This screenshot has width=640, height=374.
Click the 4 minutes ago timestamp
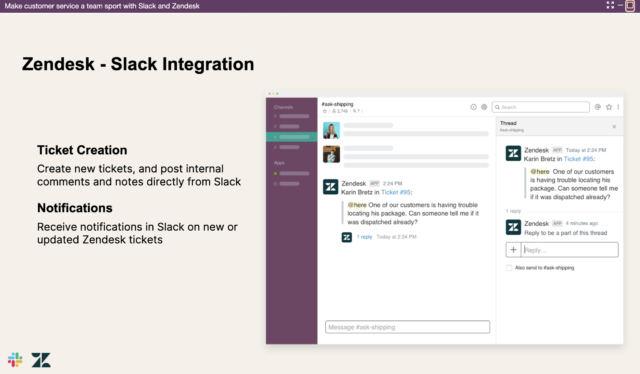[x=582, y=223]
